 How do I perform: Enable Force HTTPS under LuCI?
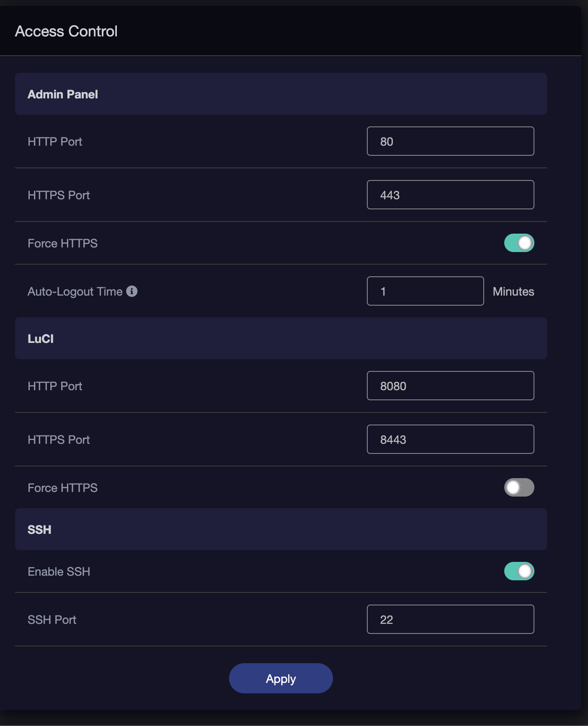pyautogui.click(x=519, y=487)
